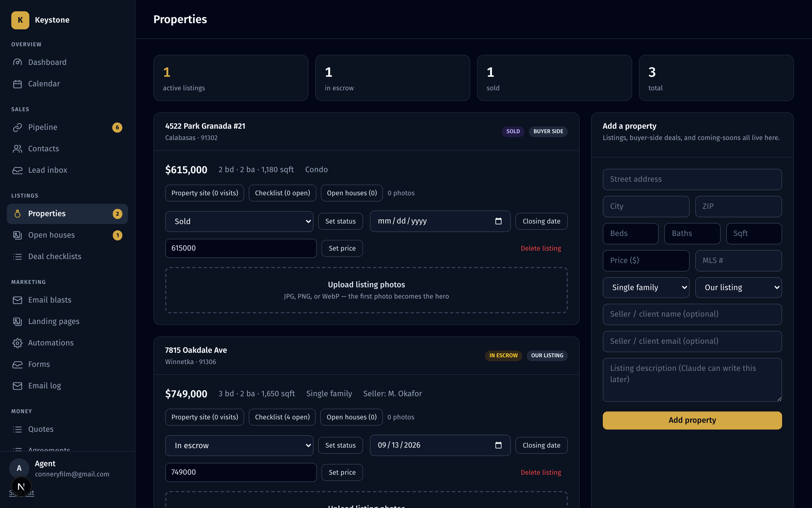Image resolution: width=812 pixels, height=508 pixels.
Task: Click the Pipeline link icon
Action: (x=17, y=127)
